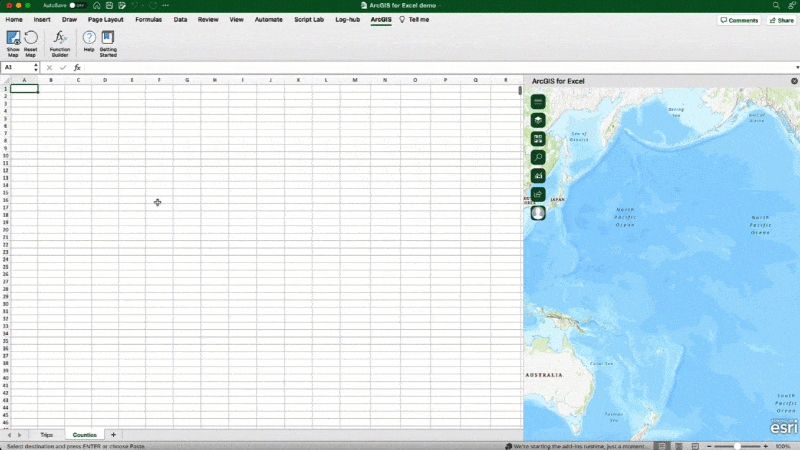The image size is (800, 450).
Task: Click the Reset Map ribbon icon
Action: click(x=31, y=43)
